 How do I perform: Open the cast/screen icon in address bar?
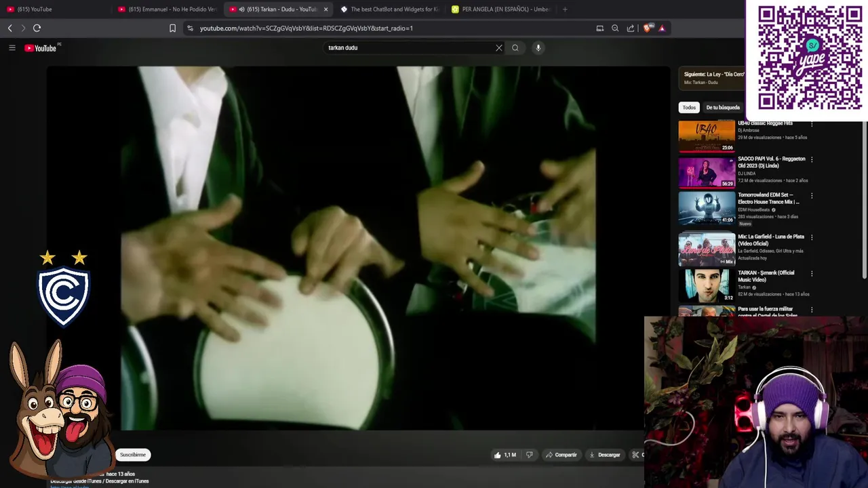coord(599,28)
